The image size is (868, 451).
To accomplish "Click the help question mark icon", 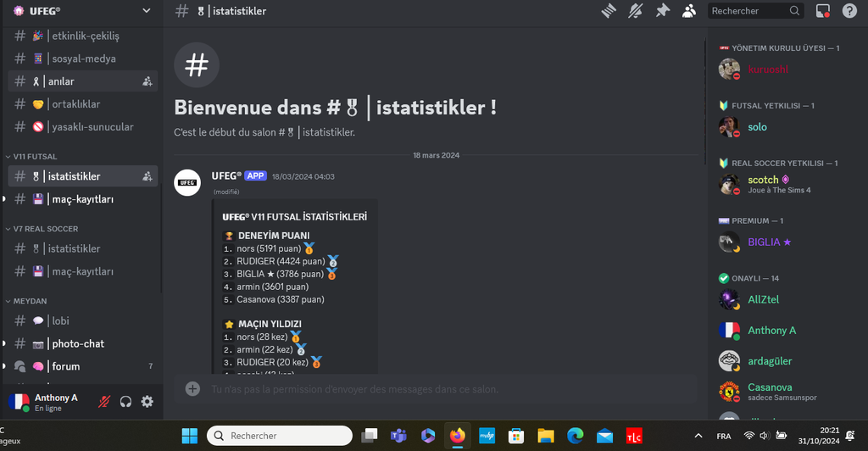I will point(849,11).
